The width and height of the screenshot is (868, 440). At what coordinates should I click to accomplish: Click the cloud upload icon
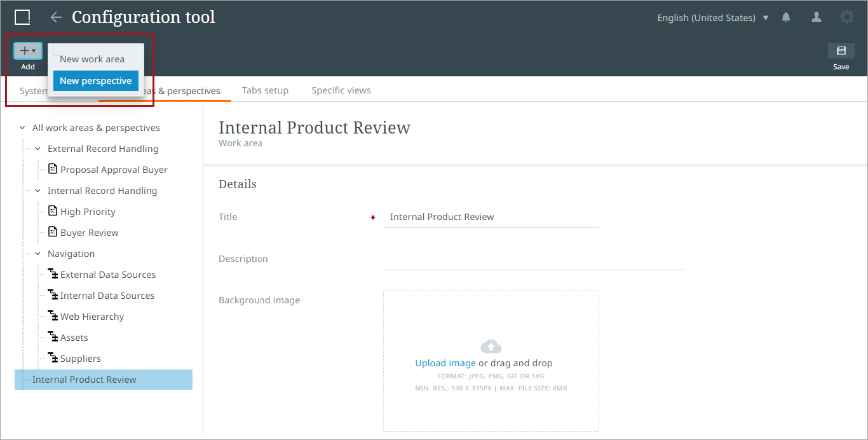point(491,346)
